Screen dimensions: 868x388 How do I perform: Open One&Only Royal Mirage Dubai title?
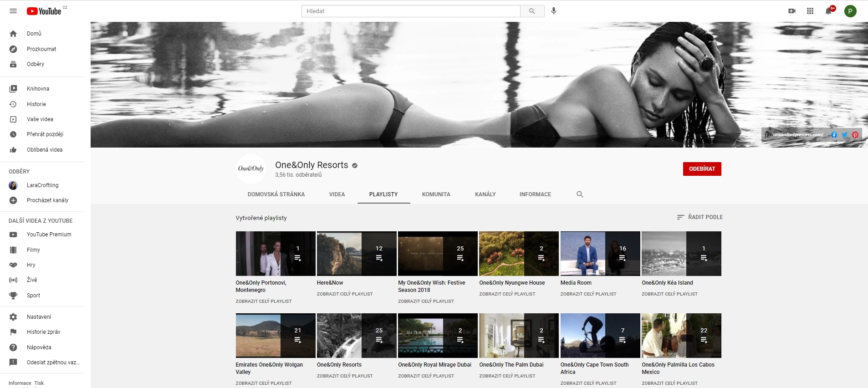(x=434, y=365)
